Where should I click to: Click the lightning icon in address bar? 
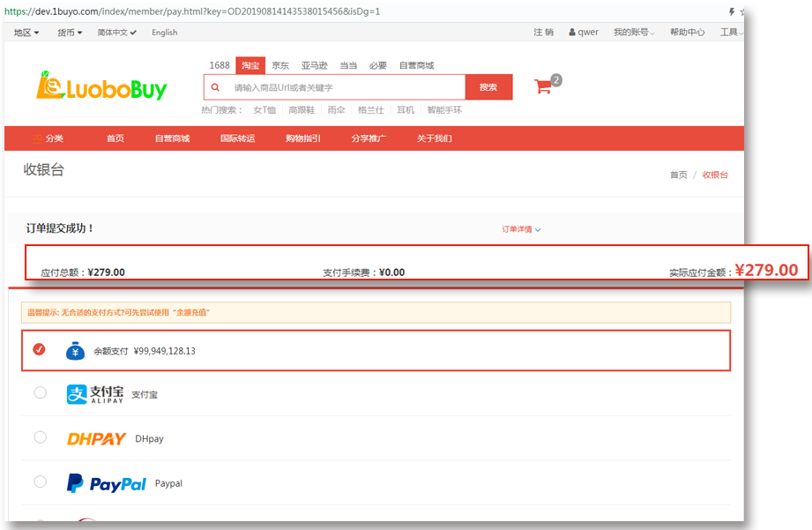pos(732,11)
